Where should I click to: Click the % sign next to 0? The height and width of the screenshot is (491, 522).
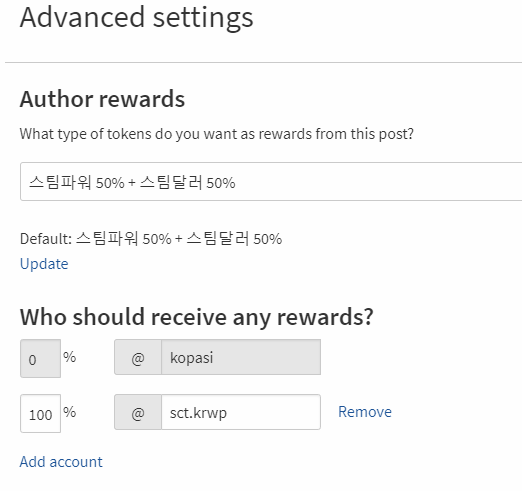tap(70, 357)
